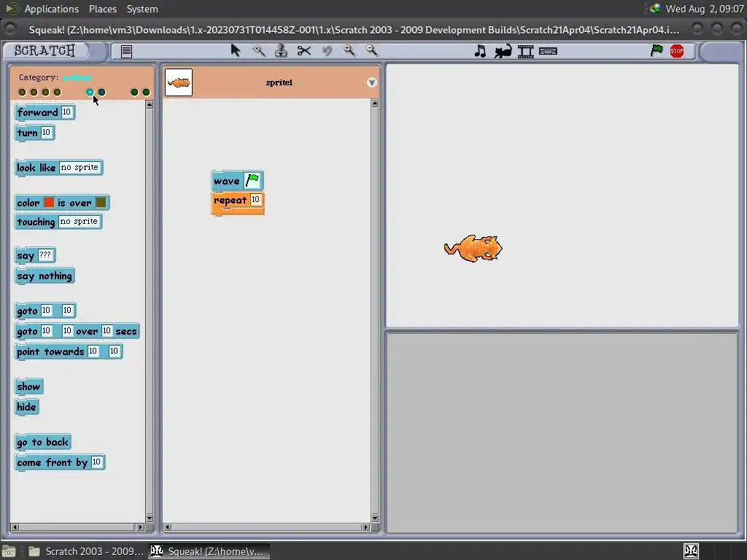Click the Wed Aug 2 clock
The height and width of the screenshot is (560, 747).
click(705, 9)
